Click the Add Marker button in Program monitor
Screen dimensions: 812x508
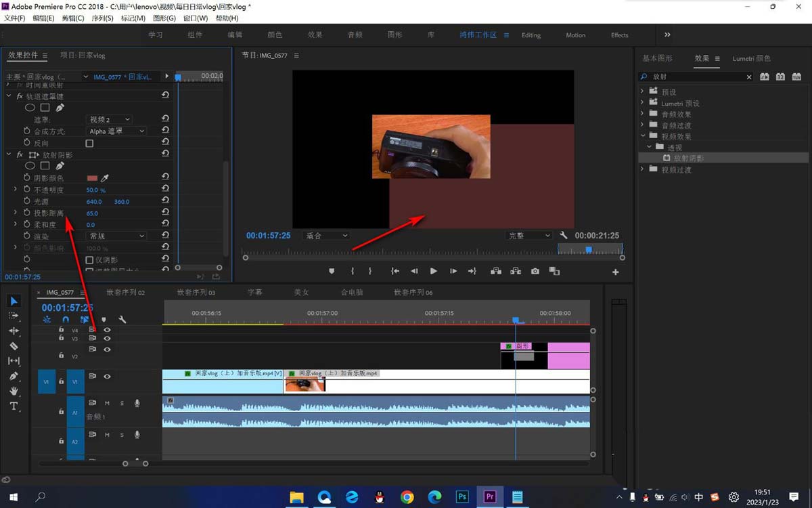332,271
